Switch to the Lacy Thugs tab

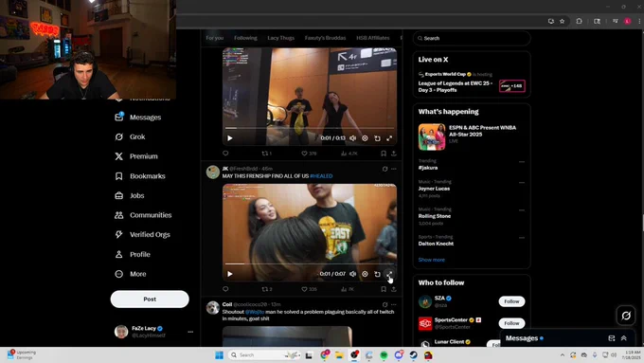tap(281, 38)
